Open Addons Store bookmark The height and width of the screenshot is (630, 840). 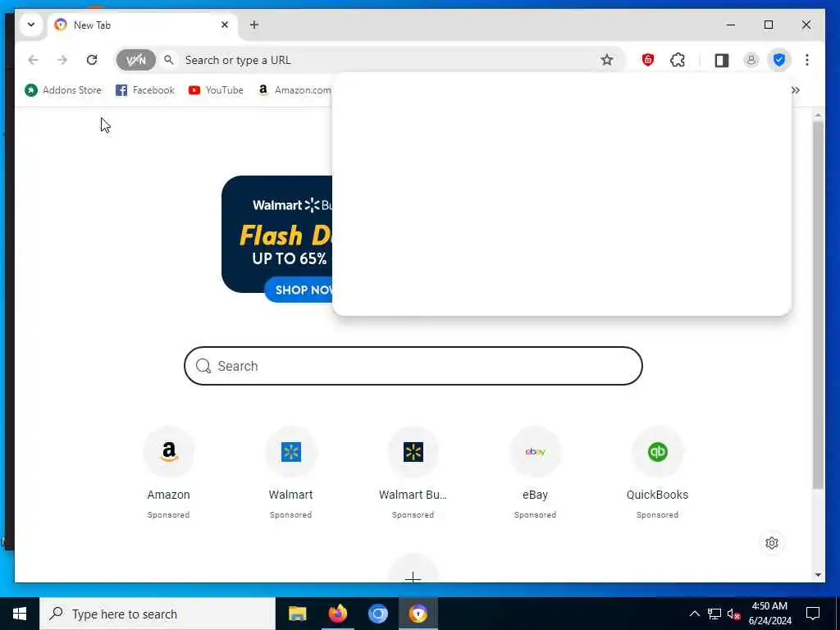63,90
